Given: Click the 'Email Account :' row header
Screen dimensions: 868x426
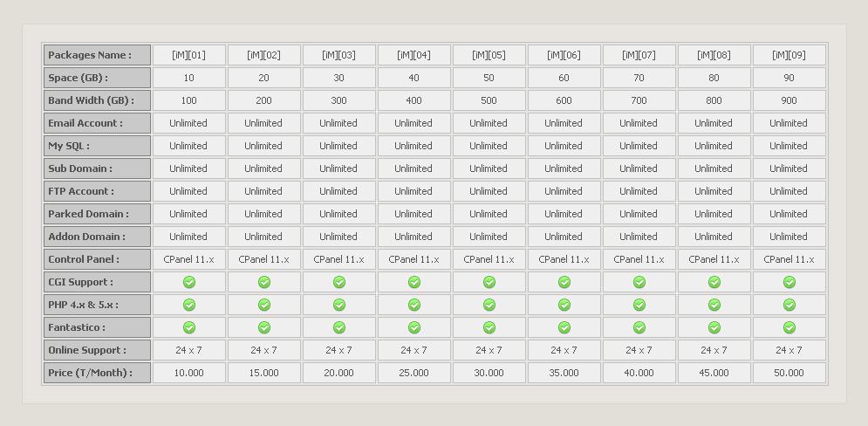Looking at the screenshot, I should [97, 123].
